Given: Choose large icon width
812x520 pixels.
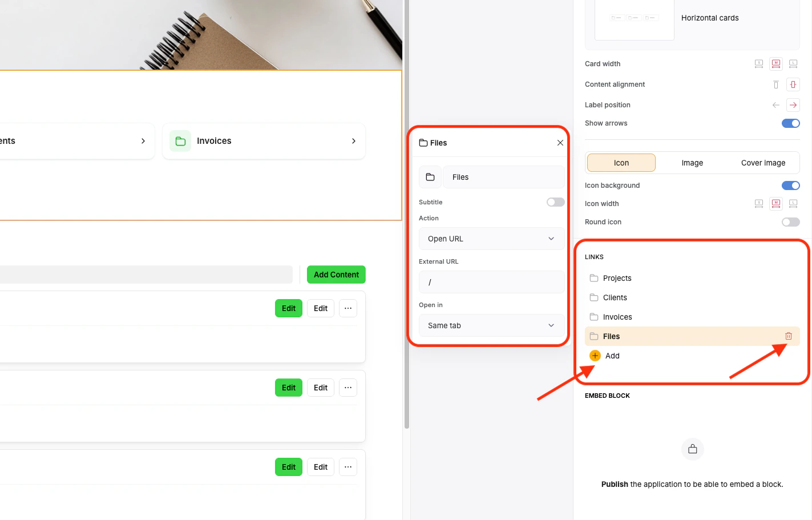Looking at the screenshot, I should [793, 204].
